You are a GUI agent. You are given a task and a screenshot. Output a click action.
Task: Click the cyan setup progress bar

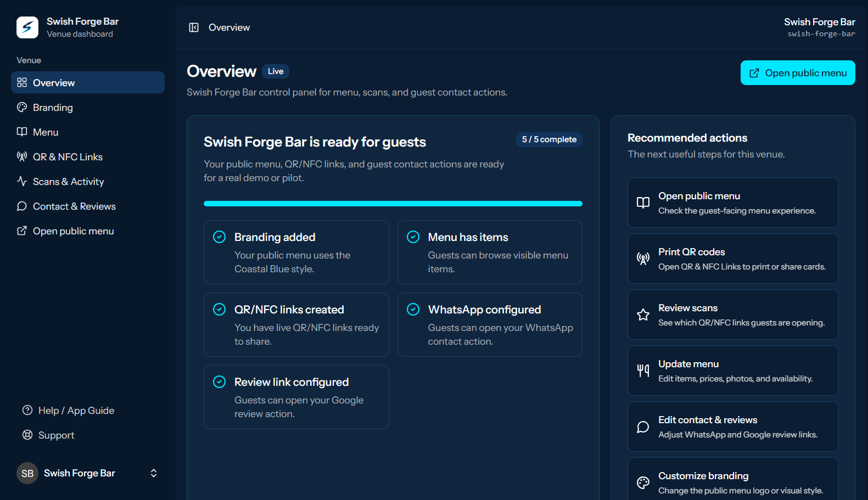point(393,204)
